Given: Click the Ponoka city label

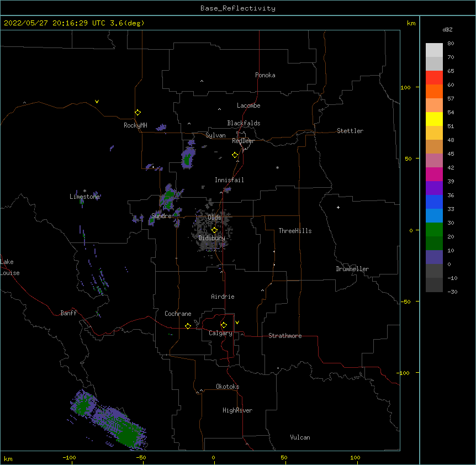Looking at the screenshot, I should tap(265, 75).
